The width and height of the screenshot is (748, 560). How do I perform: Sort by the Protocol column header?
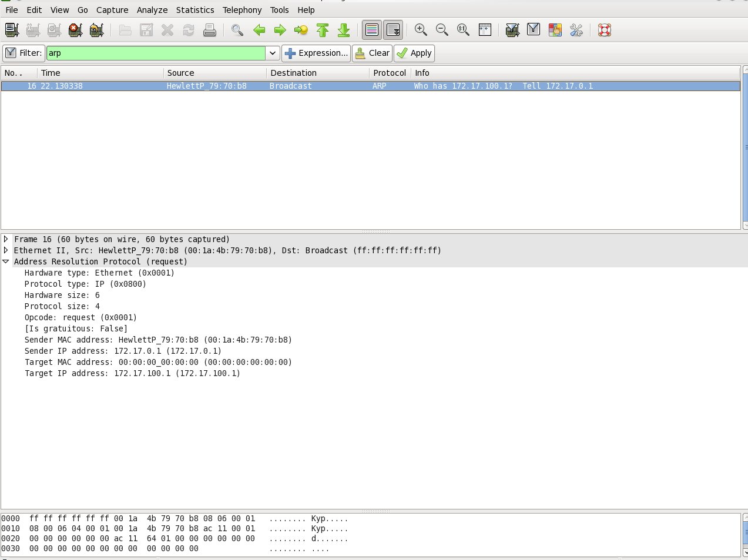390,73
